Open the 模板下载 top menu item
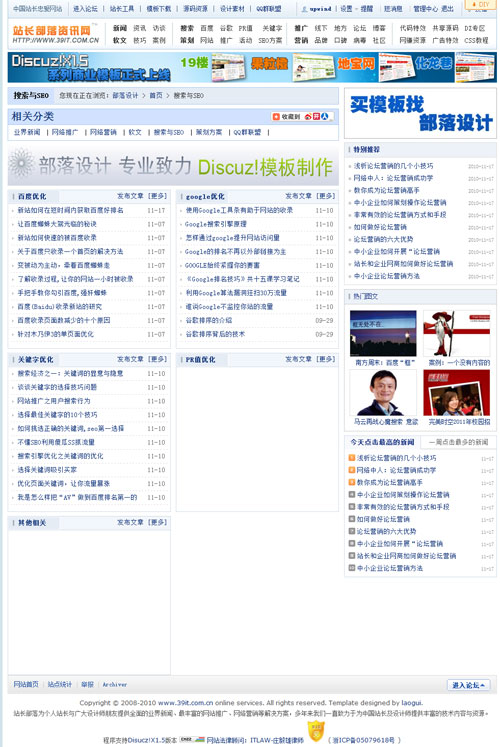The width and height of the screenshot is (500, 747). tap(159, 9)
